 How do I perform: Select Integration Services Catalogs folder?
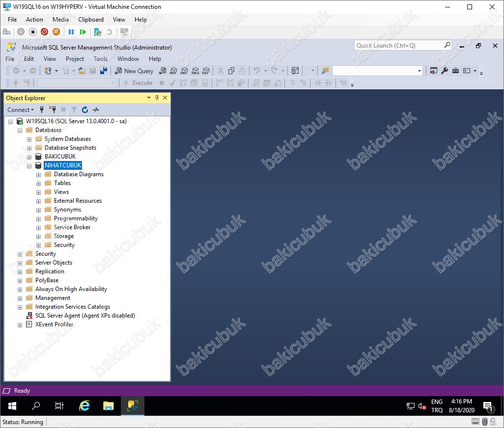[x=73, y=307]
